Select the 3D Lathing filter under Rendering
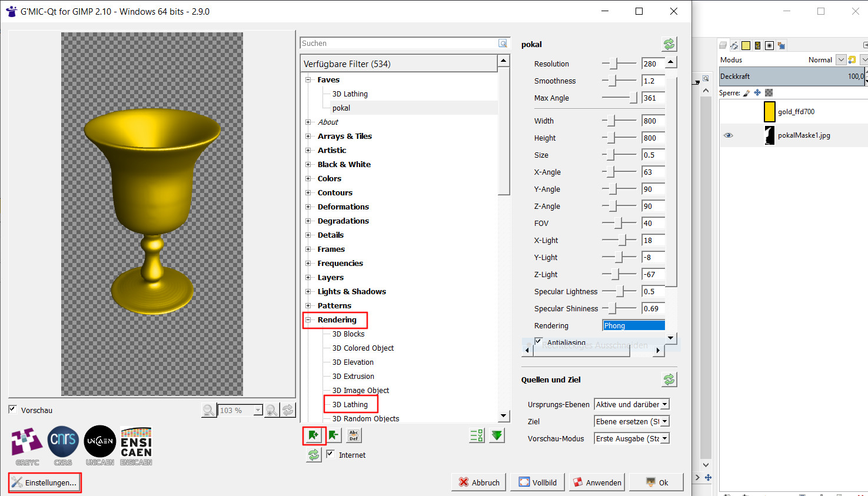This screenshot has height=496, width=868. (x=350, y=405)
